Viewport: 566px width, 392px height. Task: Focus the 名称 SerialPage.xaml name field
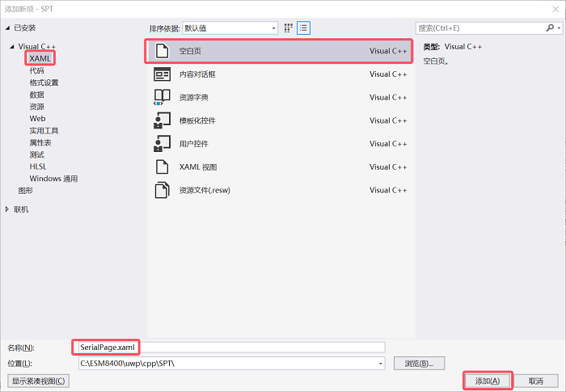231,348
